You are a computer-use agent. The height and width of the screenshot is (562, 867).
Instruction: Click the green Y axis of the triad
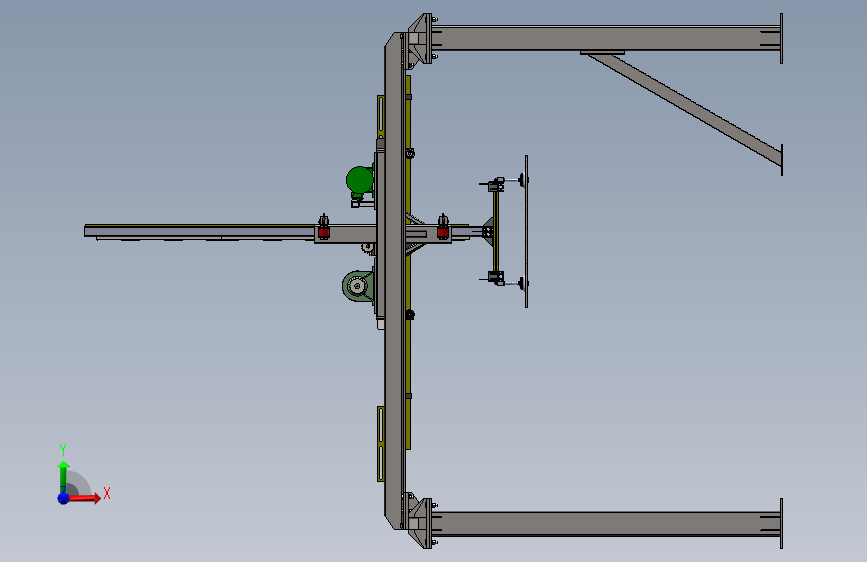(64, 477)
